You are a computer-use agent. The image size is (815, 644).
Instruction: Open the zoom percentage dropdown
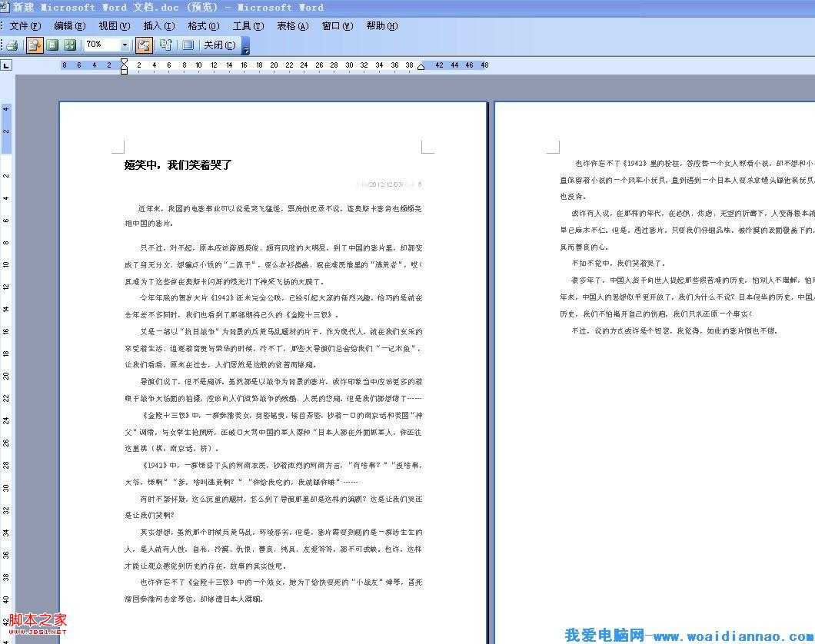[x=125, y=45]
